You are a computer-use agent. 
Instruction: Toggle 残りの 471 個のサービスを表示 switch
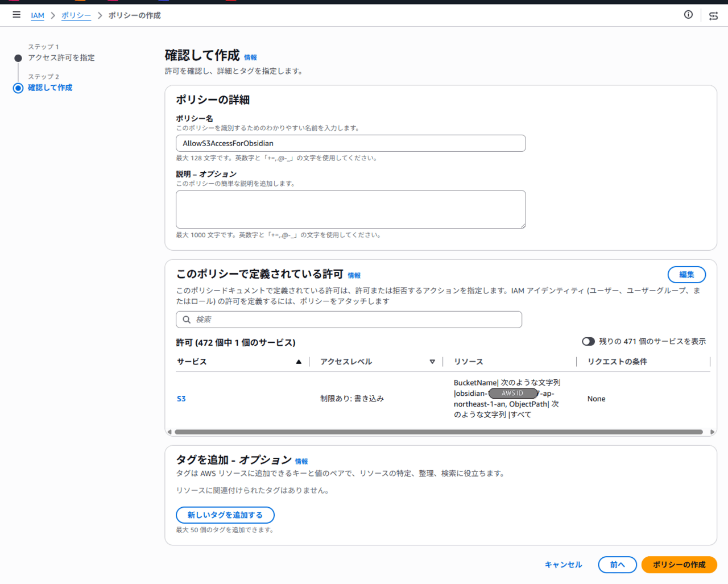tap(588, 341)
